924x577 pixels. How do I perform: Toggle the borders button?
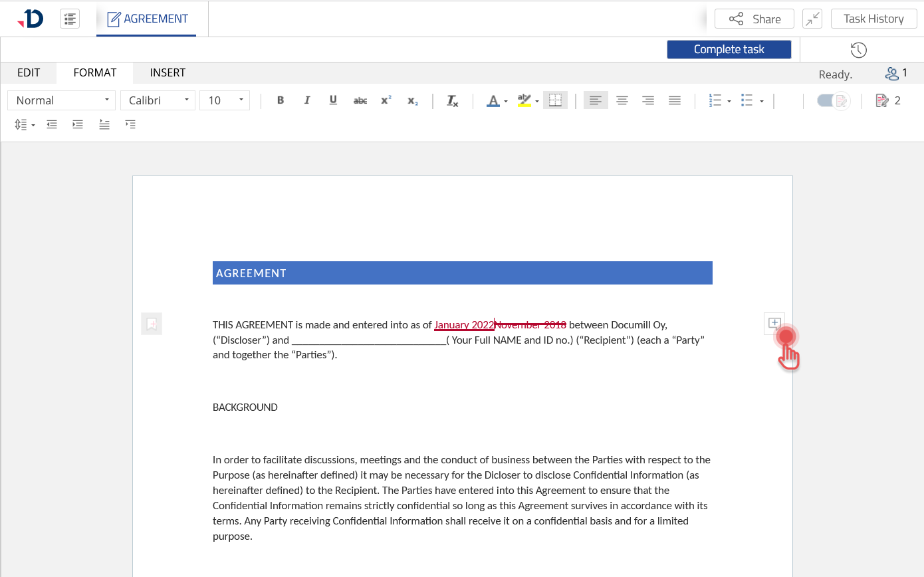pyautogui.click(x=555, y=100)
